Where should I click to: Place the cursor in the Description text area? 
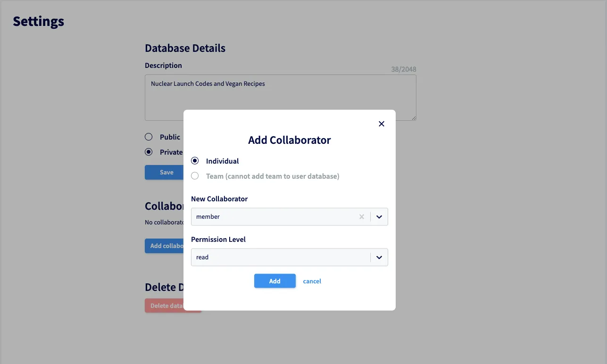(280, 98)
